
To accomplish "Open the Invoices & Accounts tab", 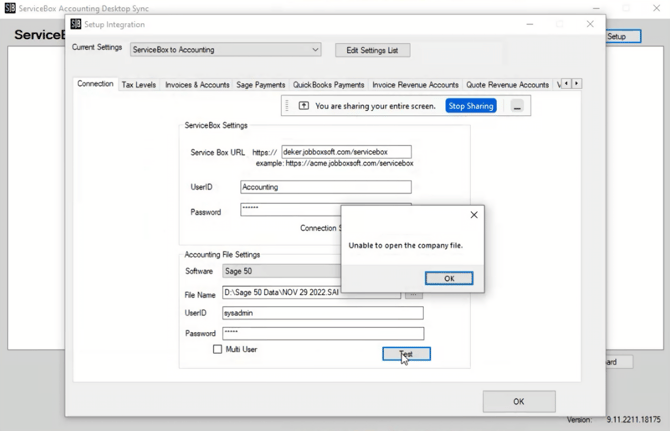I will point(197,85).
